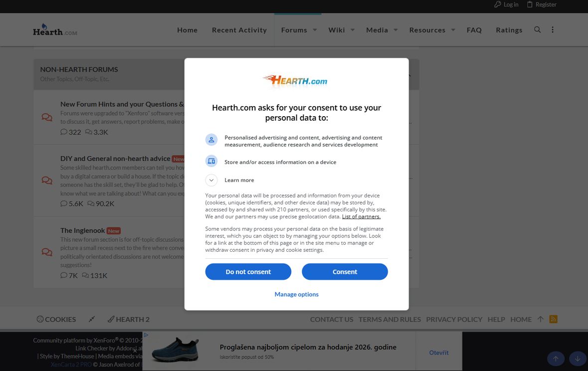Go to the Ratings menu item
This screenshot has width=588, height=371.
point(509,30)
